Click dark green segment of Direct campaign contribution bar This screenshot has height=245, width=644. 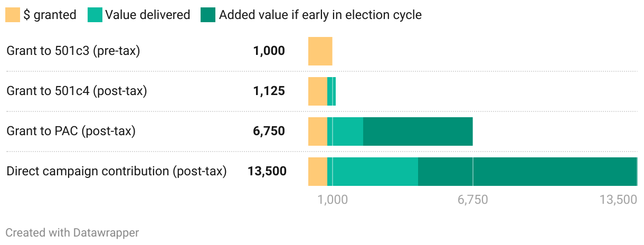[x=528, y=172]
